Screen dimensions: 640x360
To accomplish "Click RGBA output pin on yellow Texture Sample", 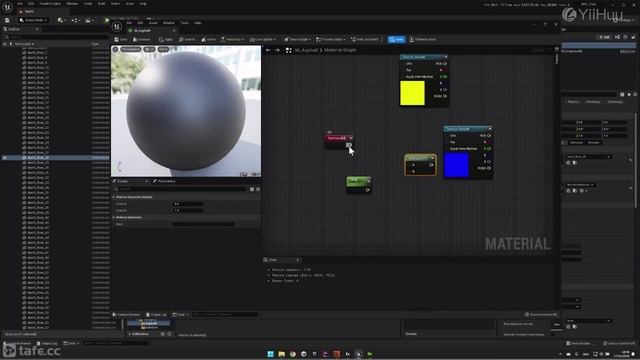I will 445,96.
